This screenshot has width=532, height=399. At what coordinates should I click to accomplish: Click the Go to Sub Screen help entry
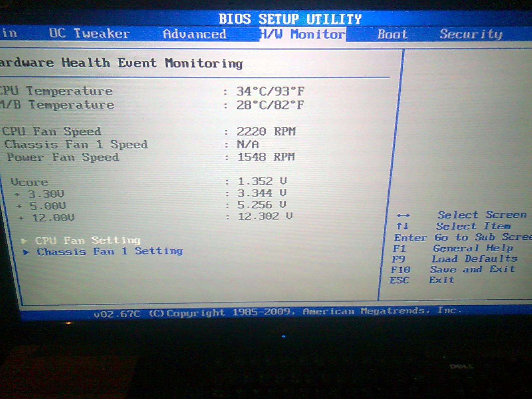(463, 237)
